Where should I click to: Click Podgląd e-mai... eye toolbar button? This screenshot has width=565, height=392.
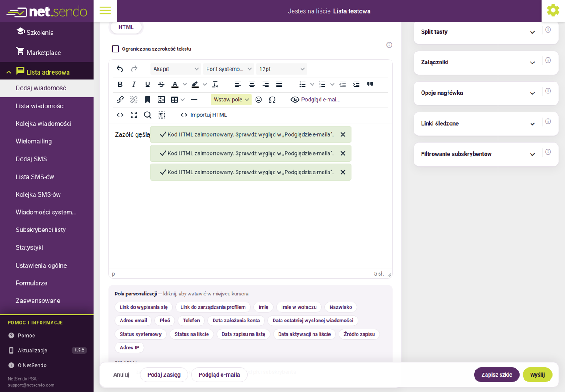(x=315, y=100)
